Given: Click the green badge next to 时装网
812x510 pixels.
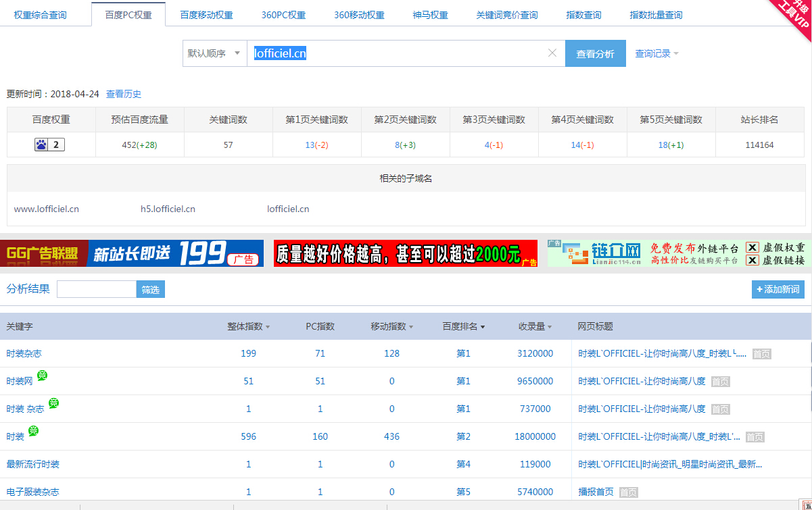Looking at the screenshot, I should pos(43,376).
